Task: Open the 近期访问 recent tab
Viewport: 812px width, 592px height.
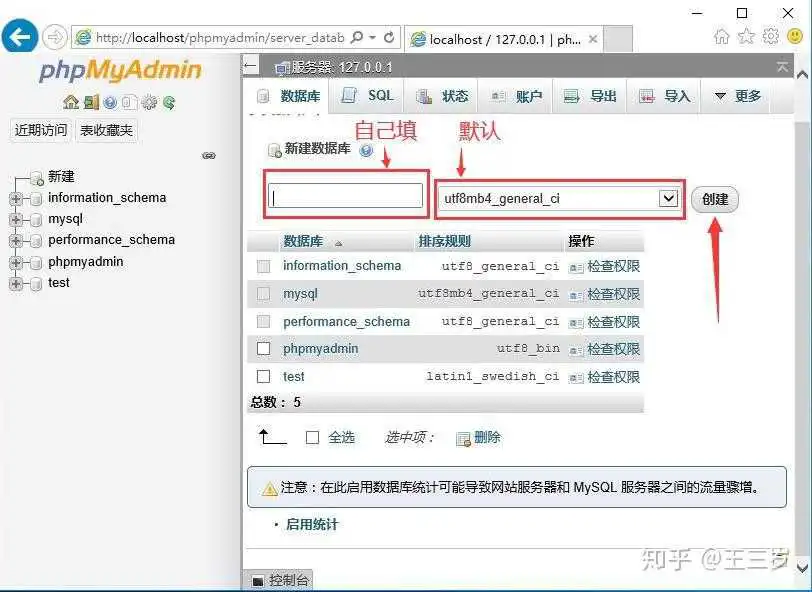Action: click(41, 130)
